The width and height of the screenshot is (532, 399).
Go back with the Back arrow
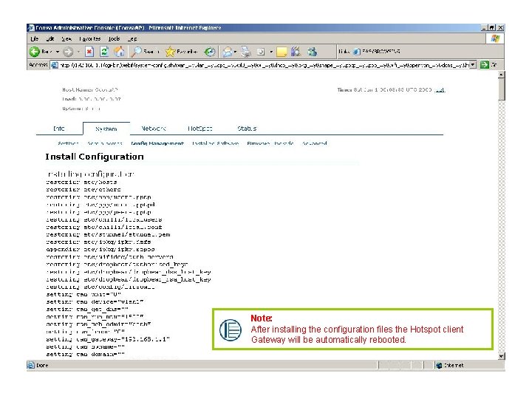click(35, 52)
